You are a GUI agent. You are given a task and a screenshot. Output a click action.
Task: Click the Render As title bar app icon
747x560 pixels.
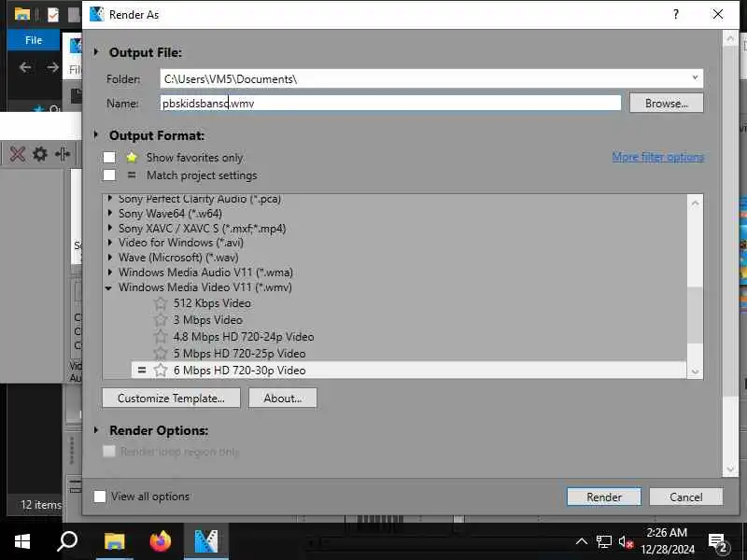click(x=97, y=14)
